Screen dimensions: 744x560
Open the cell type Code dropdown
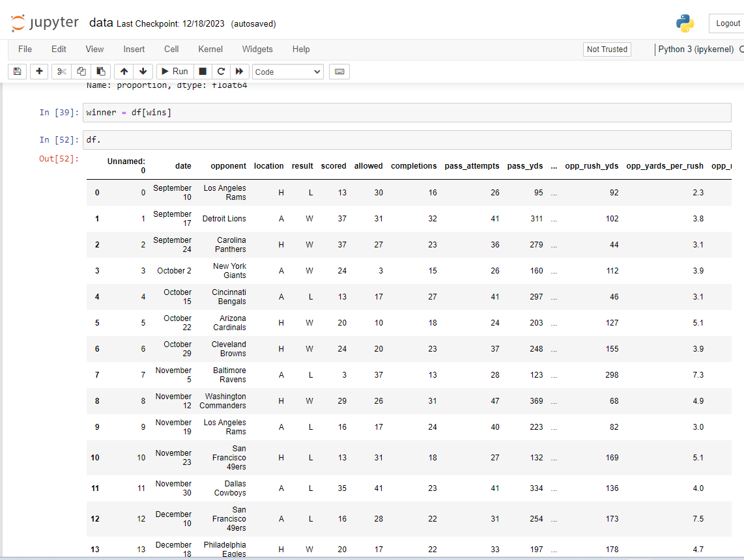pyautogui.click(x=287, y=72)
